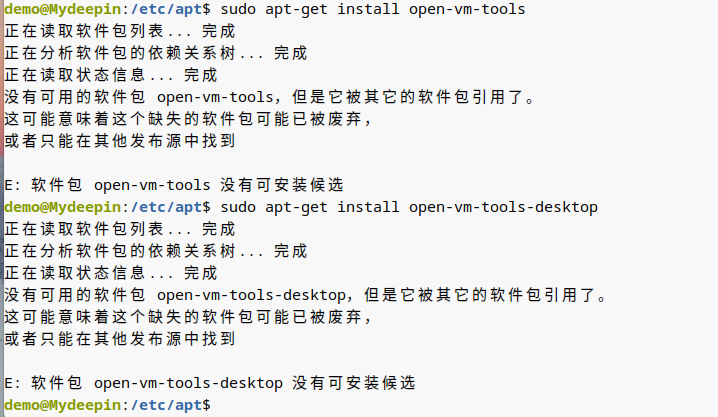
Task: Click the "E: 软件包 open-vm-tools-desktop" error line
Action: [x=209, y=383]
